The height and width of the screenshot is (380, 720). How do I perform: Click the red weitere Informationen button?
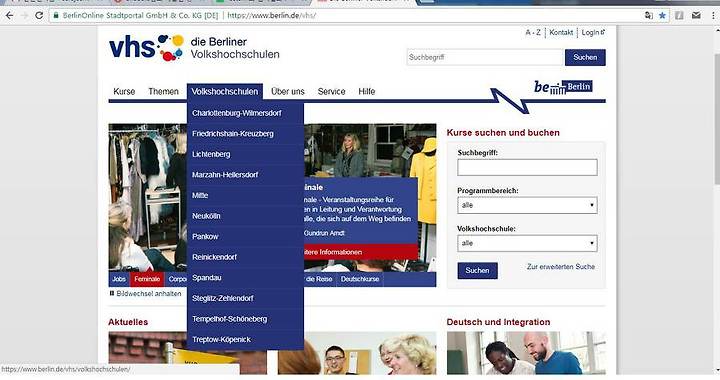361,252
